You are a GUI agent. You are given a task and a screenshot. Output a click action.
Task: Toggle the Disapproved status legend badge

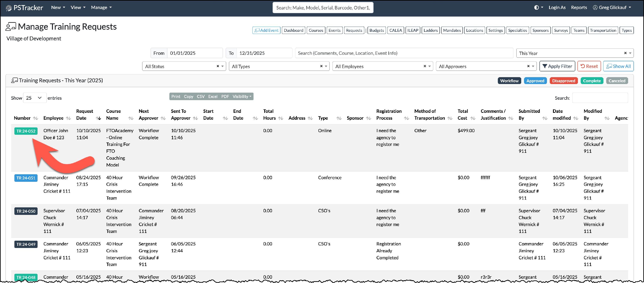(x=563, y=81)
